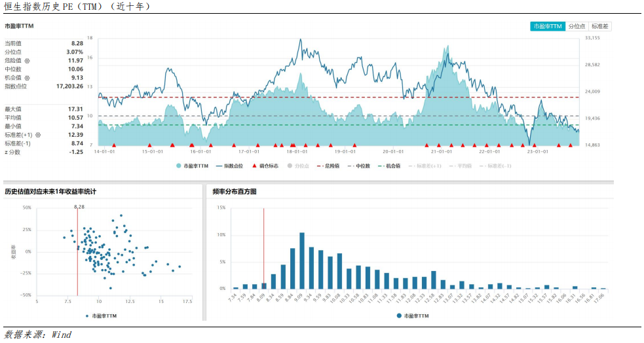The width and height of the screenshot is (644, 343).
Task: Switch to the 分位点 tab
Action: tap(577, 26)
